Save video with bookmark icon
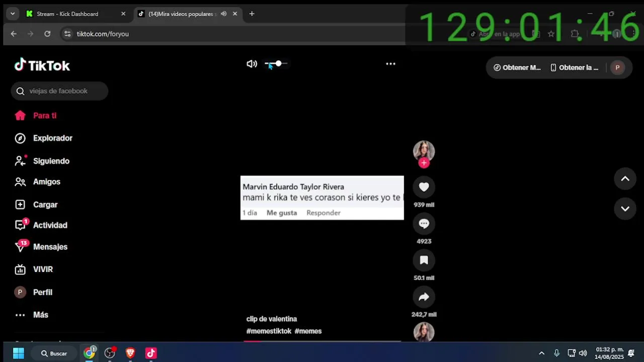 click(424, 260)
